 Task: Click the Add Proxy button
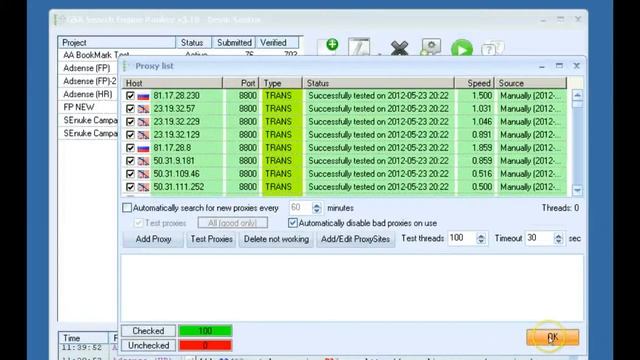(x=153, y=239)
